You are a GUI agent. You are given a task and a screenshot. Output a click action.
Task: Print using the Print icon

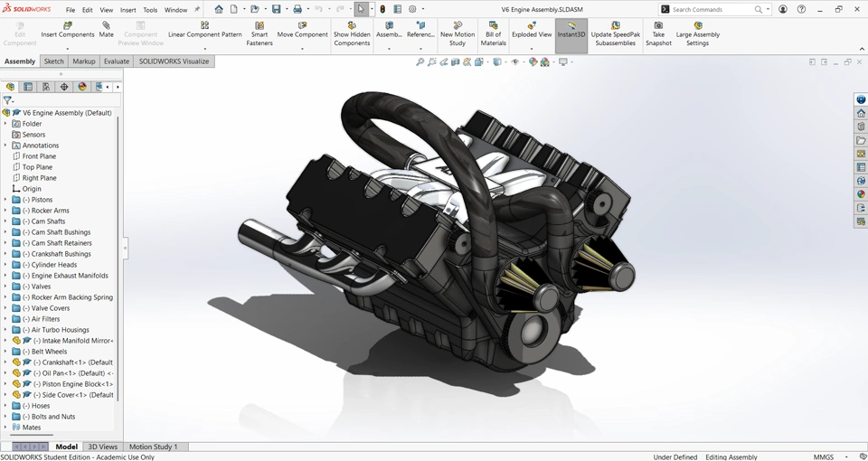pos(297,9)
